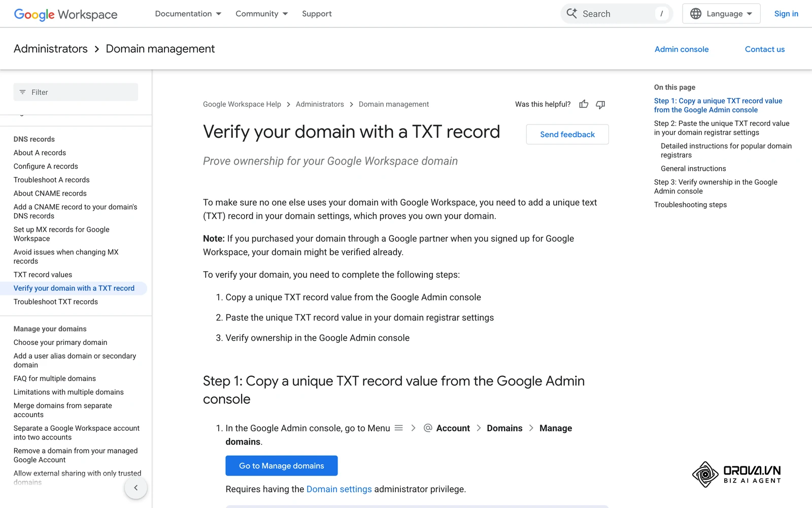This screenshot has height=508, width=812.
Task: Jump to Step 3 Verify ownership section
Action: pyautogui.click(x=716, y=186)
